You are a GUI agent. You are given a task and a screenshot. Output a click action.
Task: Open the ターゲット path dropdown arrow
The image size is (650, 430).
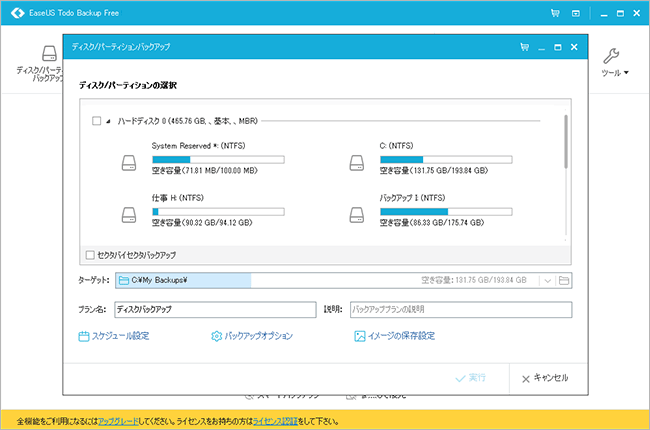point(548,281)
